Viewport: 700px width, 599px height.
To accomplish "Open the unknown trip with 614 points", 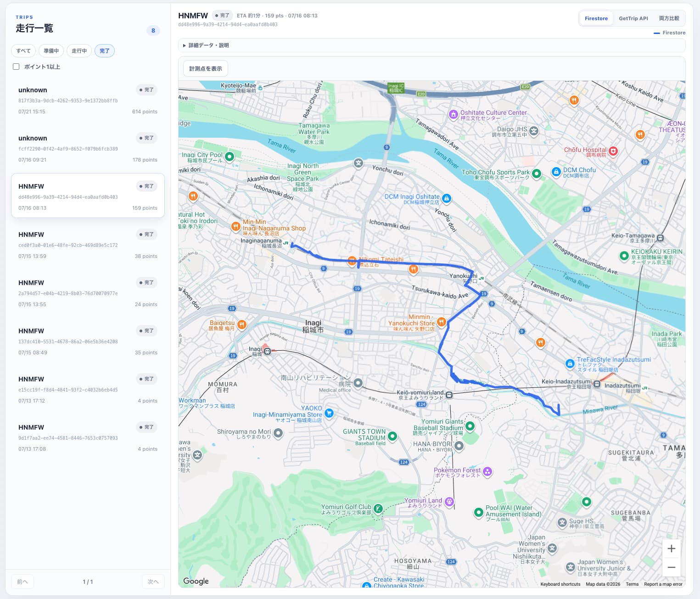I will pos(88,99).
